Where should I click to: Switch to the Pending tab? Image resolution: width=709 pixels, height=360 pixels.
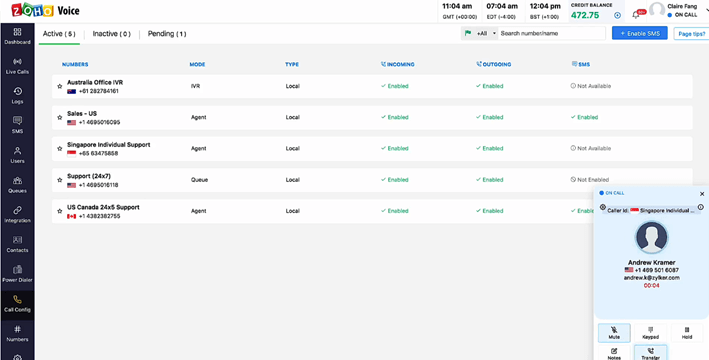pyautogui.click(x=167, y=34)
